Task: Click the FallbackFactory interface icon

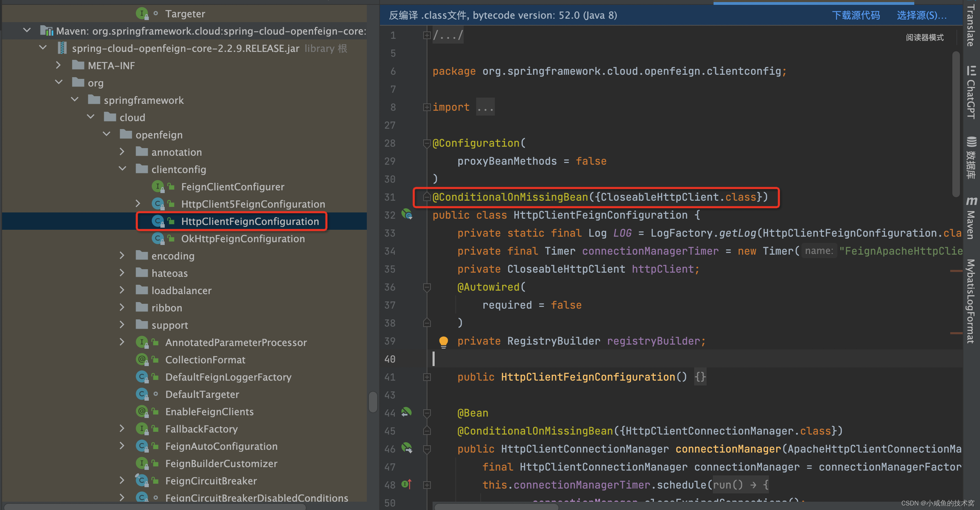Action: [142, 429]
